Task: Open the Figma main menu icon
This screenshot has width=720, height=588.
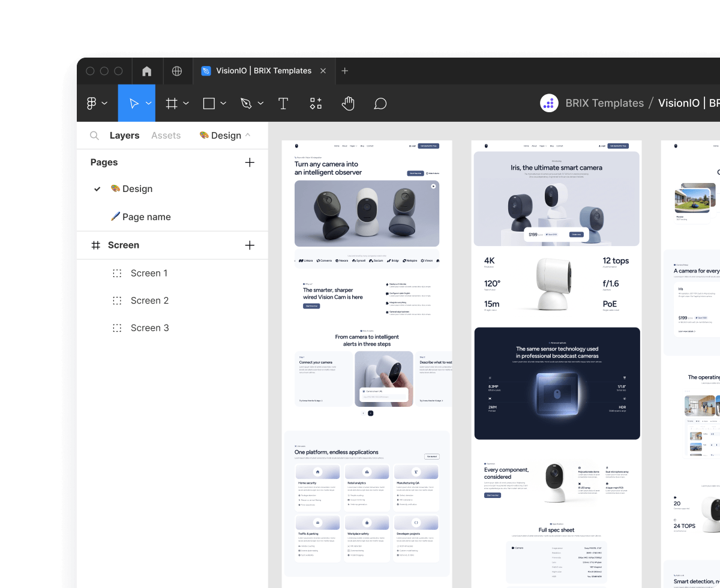Action: (91, 103)
